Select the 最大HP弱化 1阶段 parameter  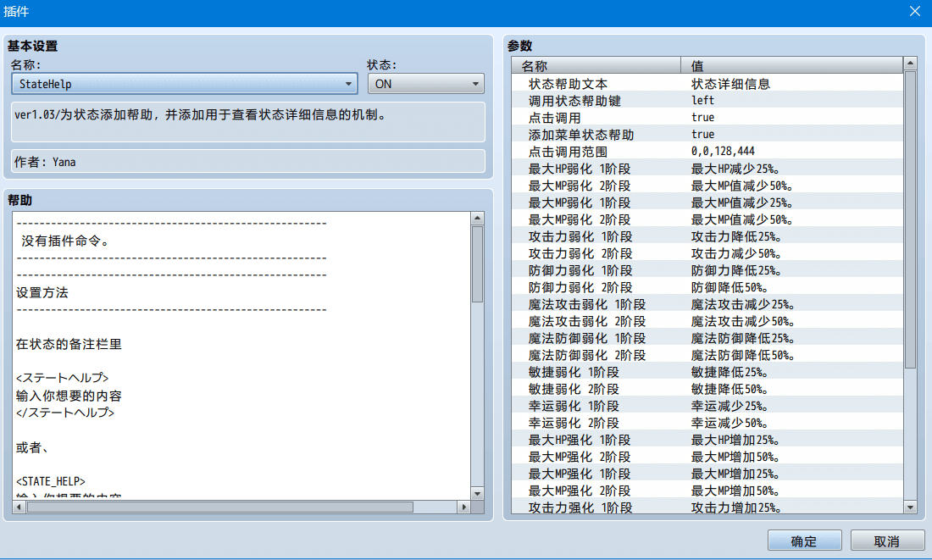(707, 169)
